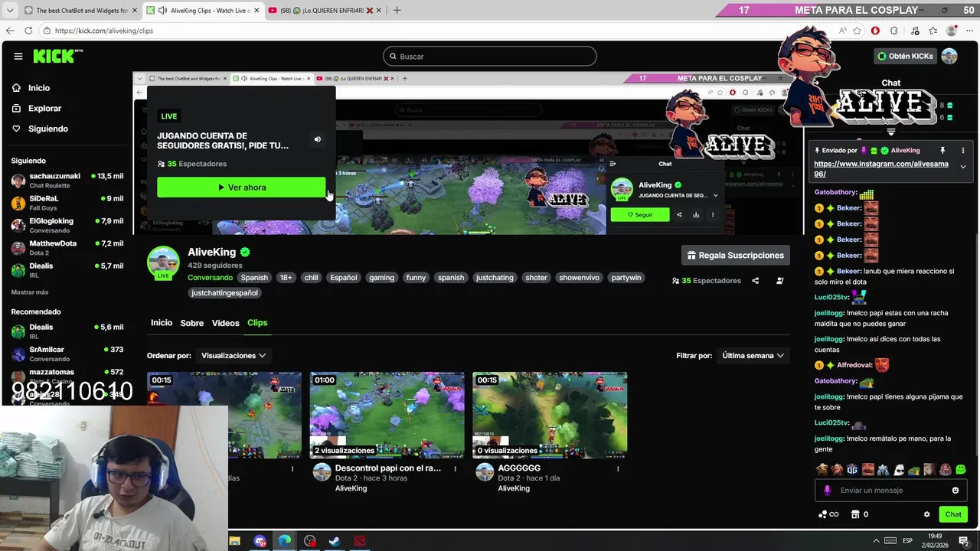This screenshot has width=980, height=551.
Task: Click the justchating tag
Action: click(495, 278)
